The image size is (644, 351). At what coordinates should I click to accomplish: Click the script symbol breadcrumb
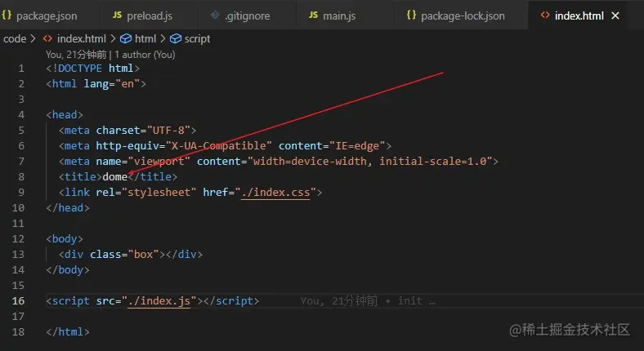tap(197, 38)
